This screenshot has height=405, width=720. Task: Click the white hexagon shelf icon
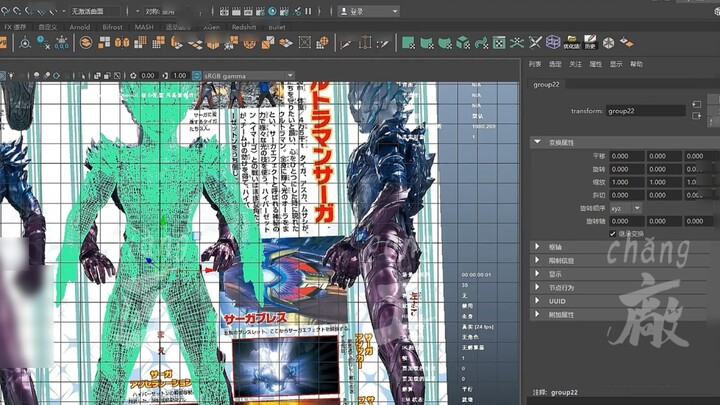tap(608, 43)
